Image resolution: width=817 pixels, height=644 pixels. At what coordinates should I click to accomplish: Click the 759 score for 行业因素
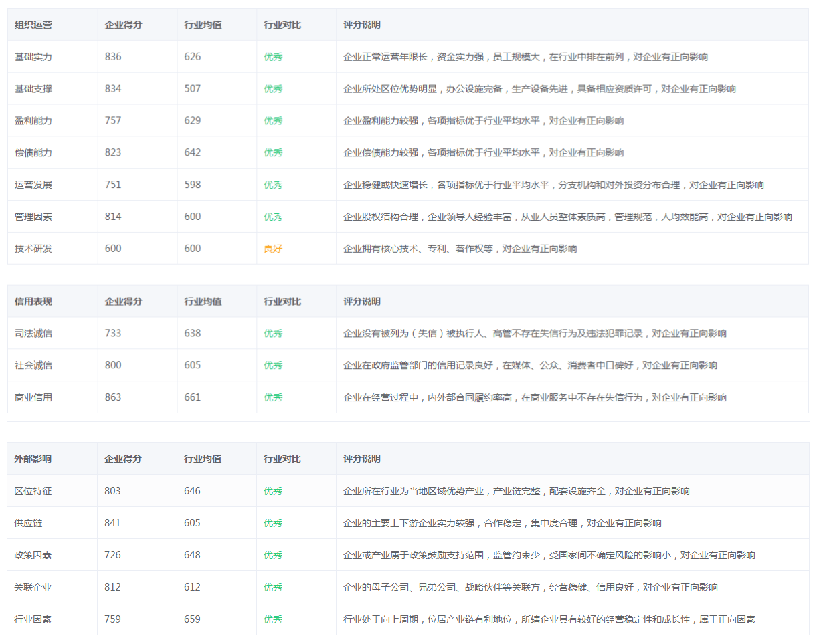[112, 620]
